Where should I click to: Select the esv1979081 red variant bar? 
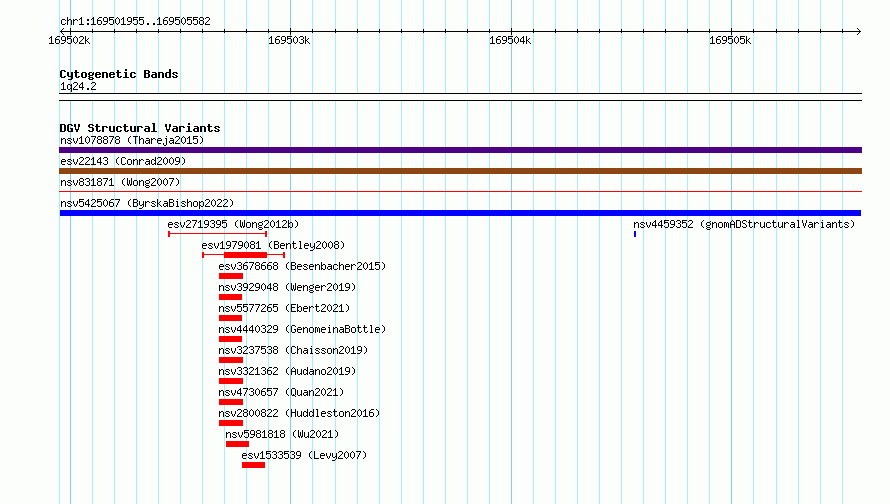(x=245, y=255)
